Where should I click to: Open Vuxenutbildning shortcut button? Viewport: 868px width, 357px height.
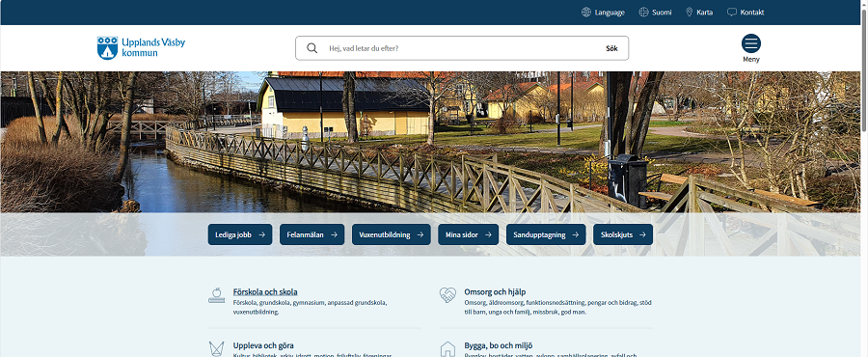[391, 234]
